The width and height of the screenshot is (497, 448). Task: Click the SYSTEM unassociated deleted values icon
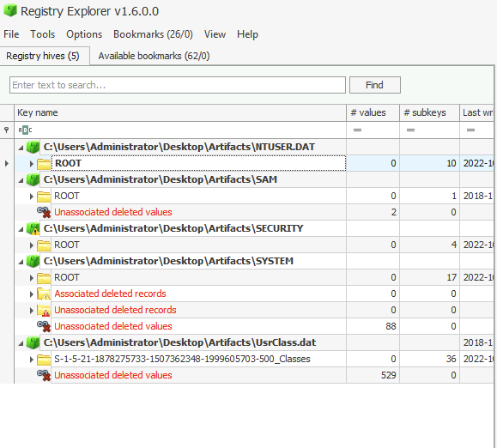click(44, 326)
